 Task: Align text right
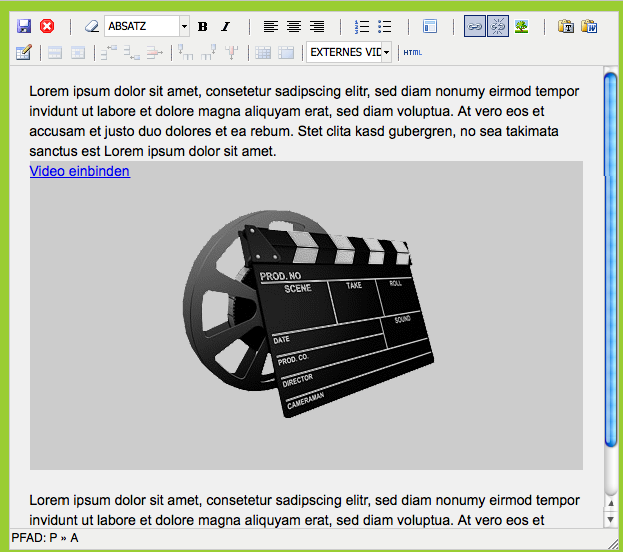[x=317, y=27]
